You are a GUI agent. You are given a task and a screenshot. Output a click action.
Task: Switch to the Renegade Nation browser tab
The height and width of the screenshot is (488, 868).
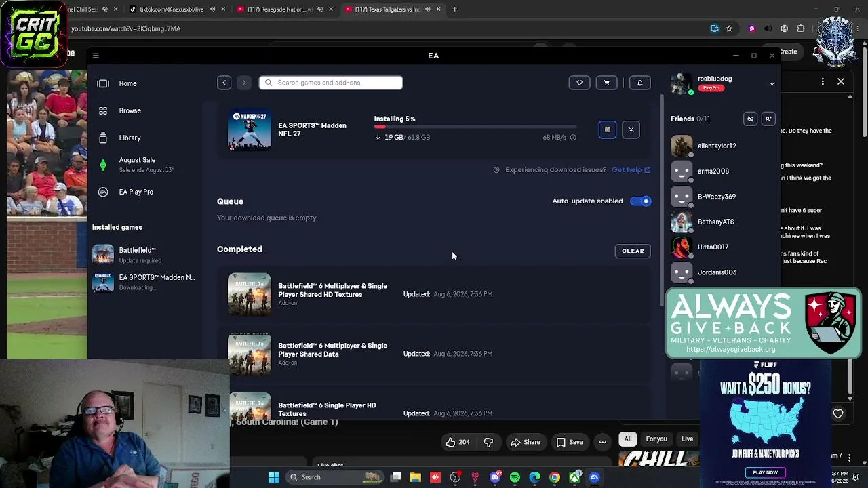[x=275, y=9]
